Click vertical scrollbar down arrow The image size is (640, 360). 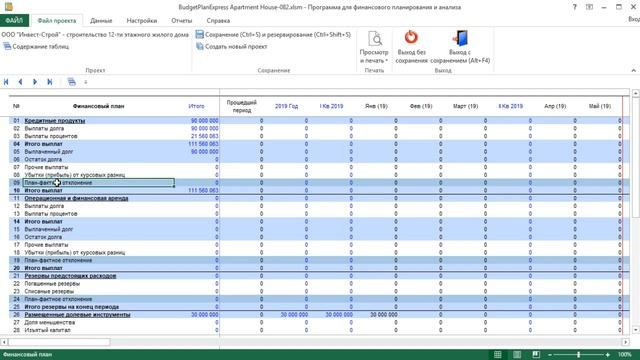click(636, 330)
